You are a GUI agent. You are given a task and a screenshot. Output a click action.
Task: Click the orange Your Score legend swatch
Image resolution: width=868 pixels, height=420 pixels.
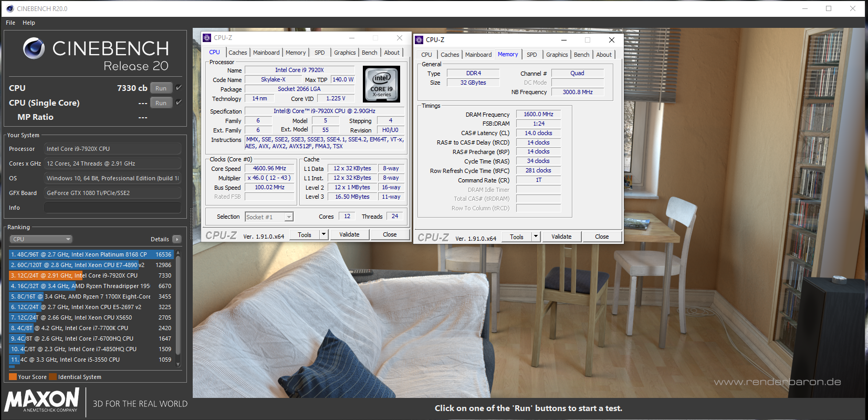13,377
